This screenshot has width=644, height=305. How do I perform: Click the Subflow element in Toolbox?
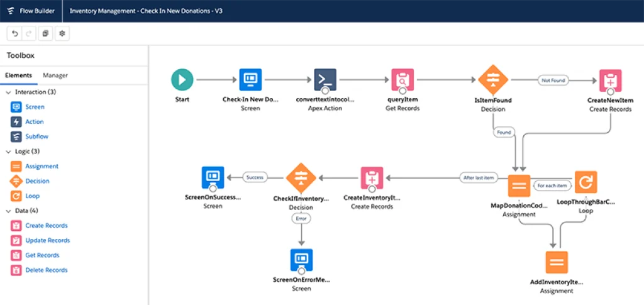click(36, 136)
